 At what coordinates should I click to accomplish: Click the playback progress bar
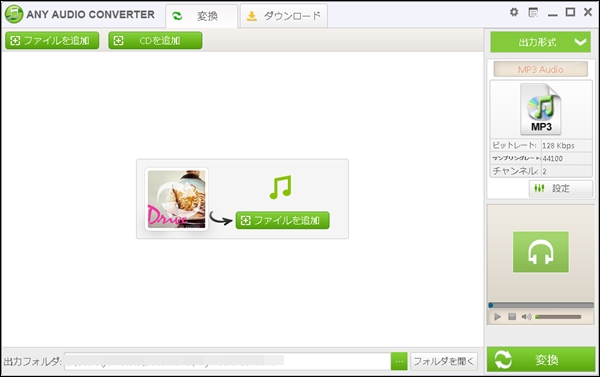click(x=540, y=305)
